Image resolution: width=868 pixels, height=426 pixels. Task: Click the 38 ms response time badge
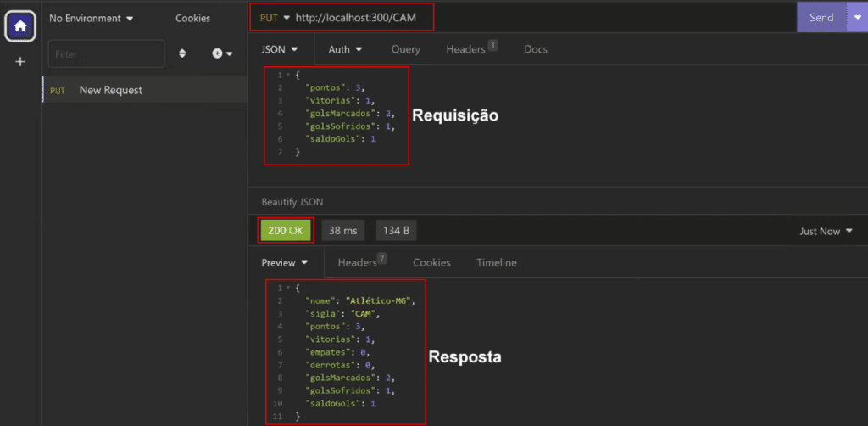pyautogui.click(x=343, y=231)
